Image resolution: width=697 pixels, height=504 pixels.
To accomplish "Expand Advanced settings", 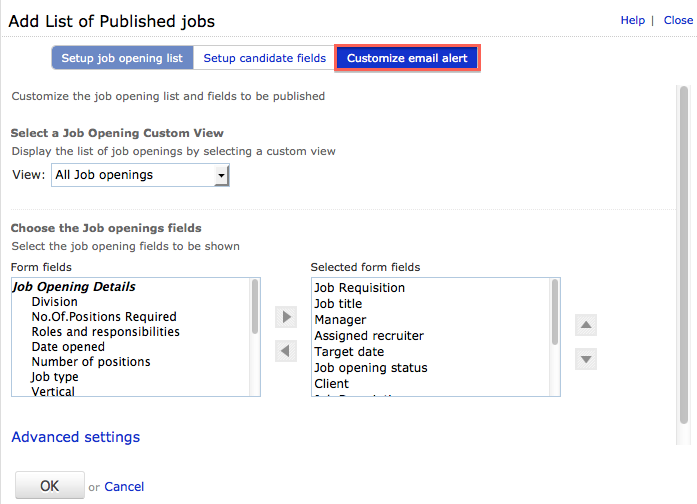I will click(76, 437).
